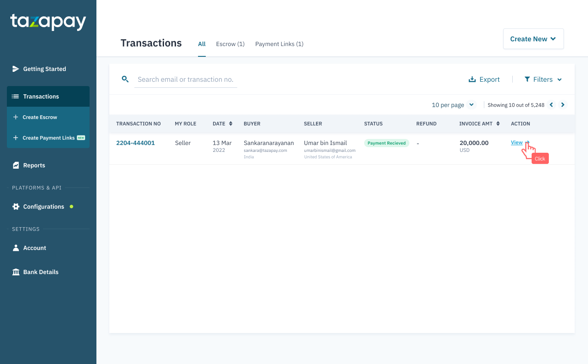Open transaction number 2204-444001

coord(136,143)
